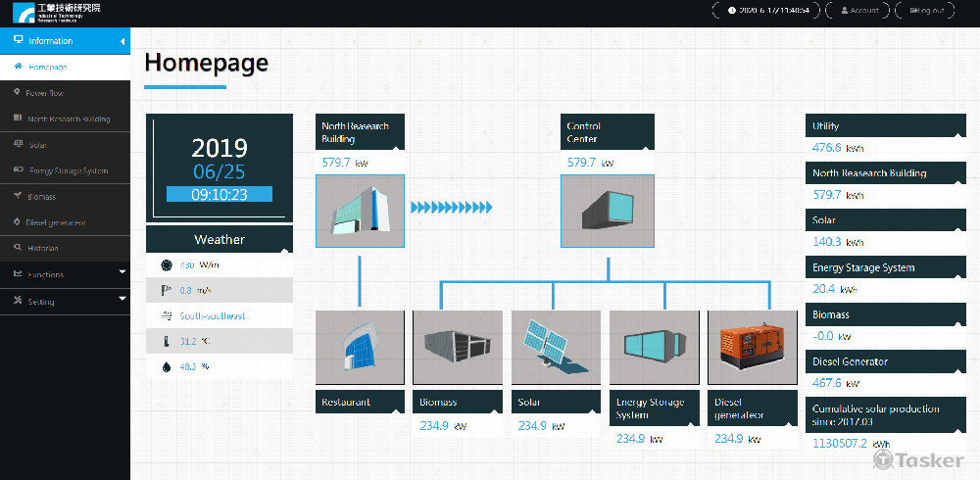Expand the Setting menu
Screen dimensions: 980x480
point(122,300)
